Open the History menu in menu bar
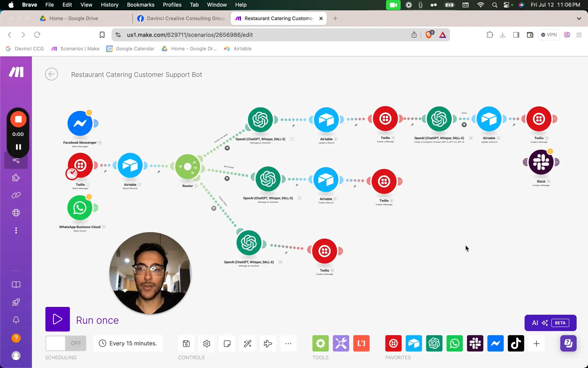The height and width of the screenshot is (368, 588). 110,5
